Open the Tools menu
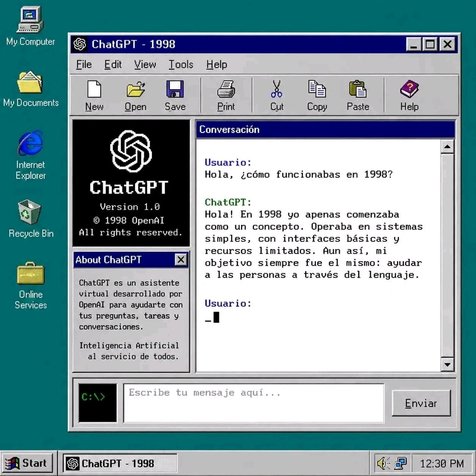The height and width of the screenshot is (476, 476). (x=181, y=65)
